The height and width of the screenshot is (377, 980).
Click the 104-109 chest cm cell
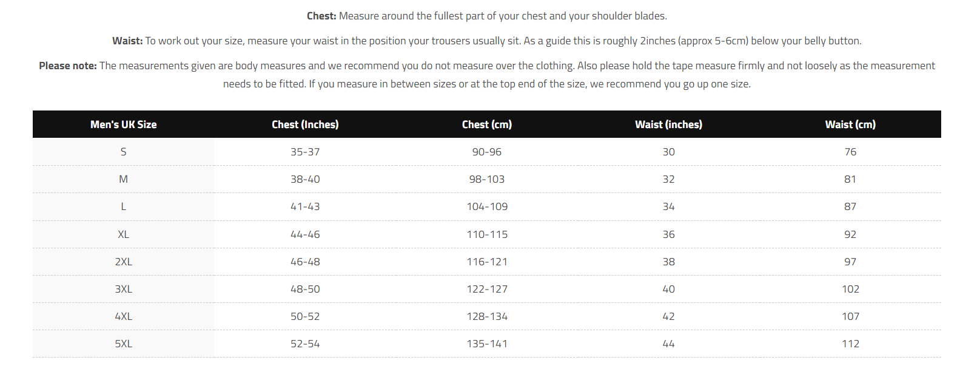click(487, 206)
